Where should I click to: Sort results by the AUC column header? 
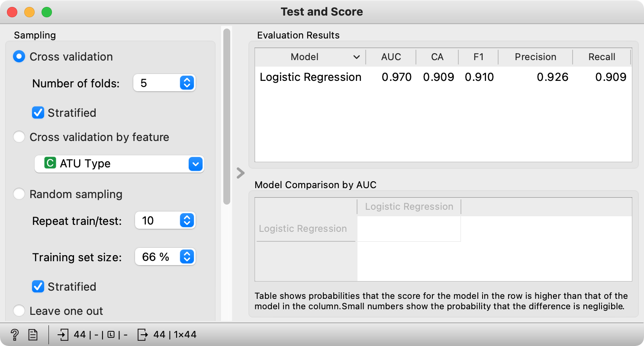[391, 57]
